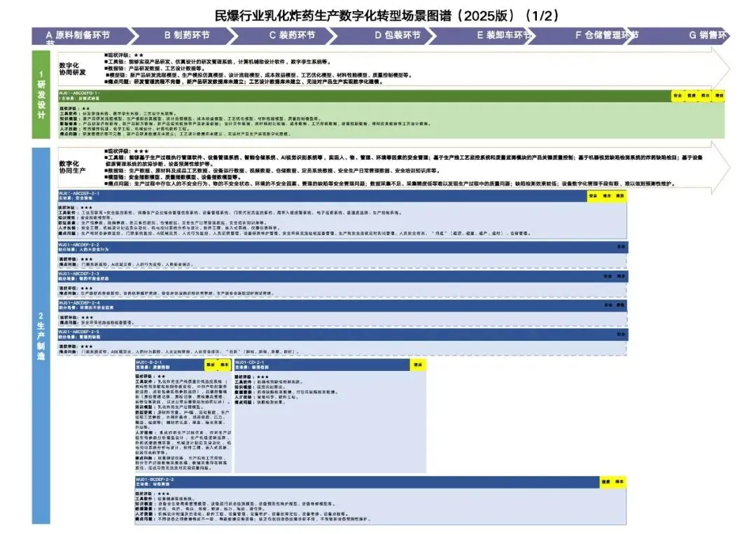Click the "痛点问题: 研发管理流程不完善" line

(244, 82)
